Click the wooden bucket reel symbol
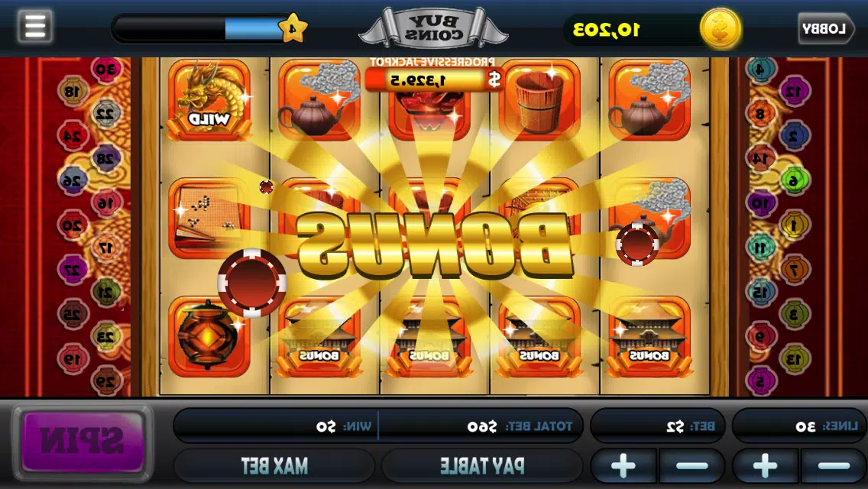This screenshot has width=868, height=489. (x=539, y=99)
